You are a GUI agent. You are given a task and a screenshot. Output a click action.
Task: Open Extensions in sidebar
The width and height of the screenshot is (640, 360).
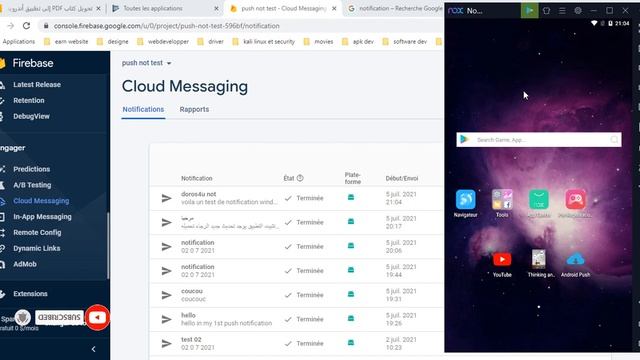[30, 293]
